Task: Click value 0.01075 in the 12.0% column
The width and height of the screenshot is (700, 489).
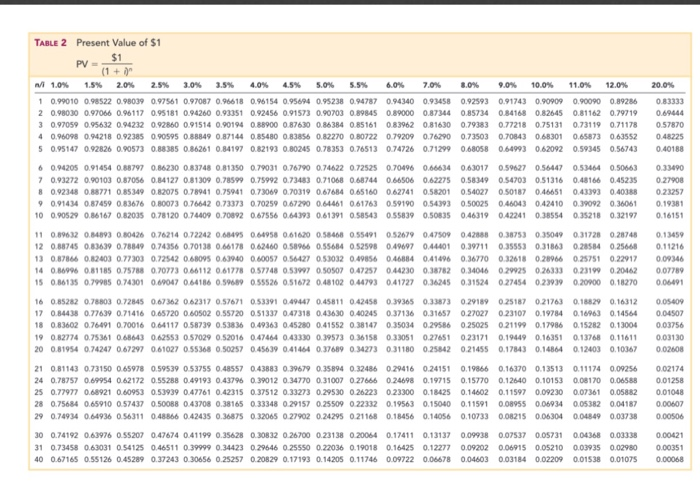Action: tap(624, 459)
